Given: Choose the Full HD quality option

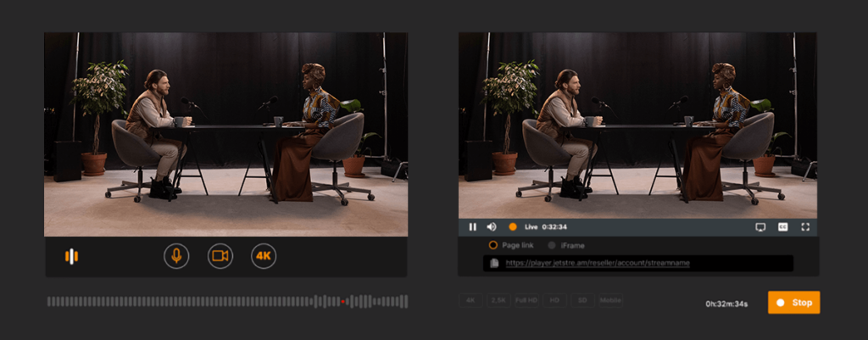Looking at the screenshot, I should 526,300.
